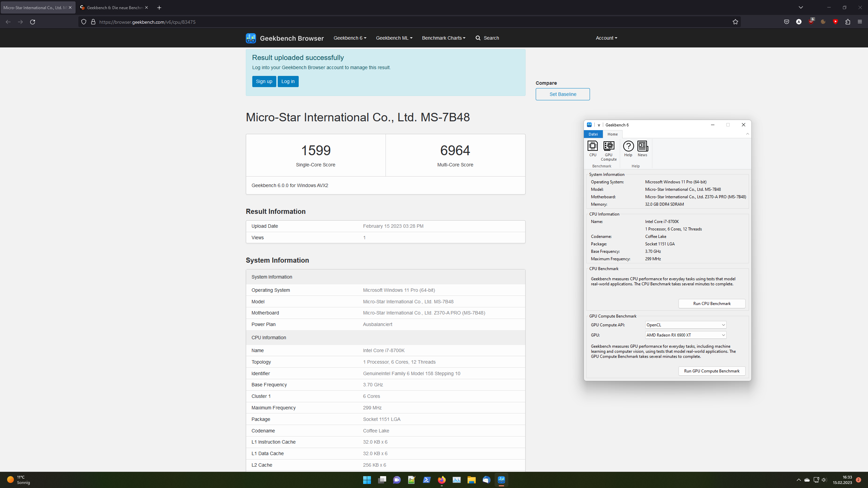868x488 pixels.
Task: Open Firefox extensions puzzle icon
Action: [848, 22]
